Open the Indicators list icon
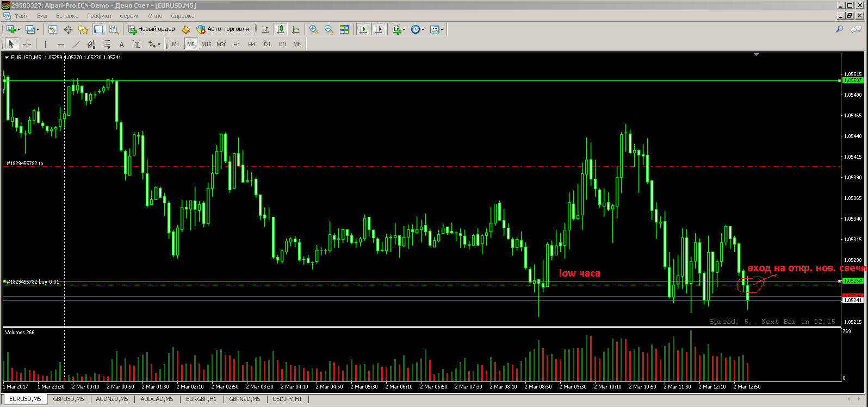868x407 pixels. (x=396, y=29)
